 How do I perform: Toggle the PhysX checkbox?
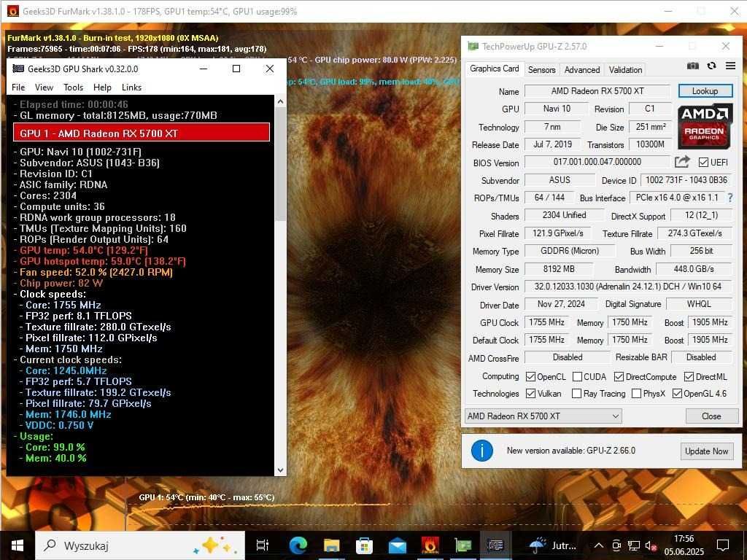pos(636,393)
